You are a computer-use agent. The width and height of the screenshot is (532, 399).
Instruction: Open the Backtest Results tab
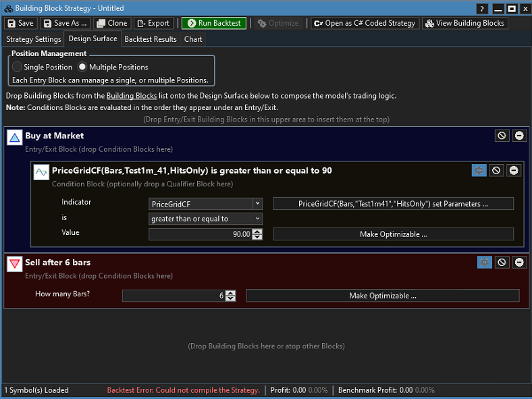point(151,39)
